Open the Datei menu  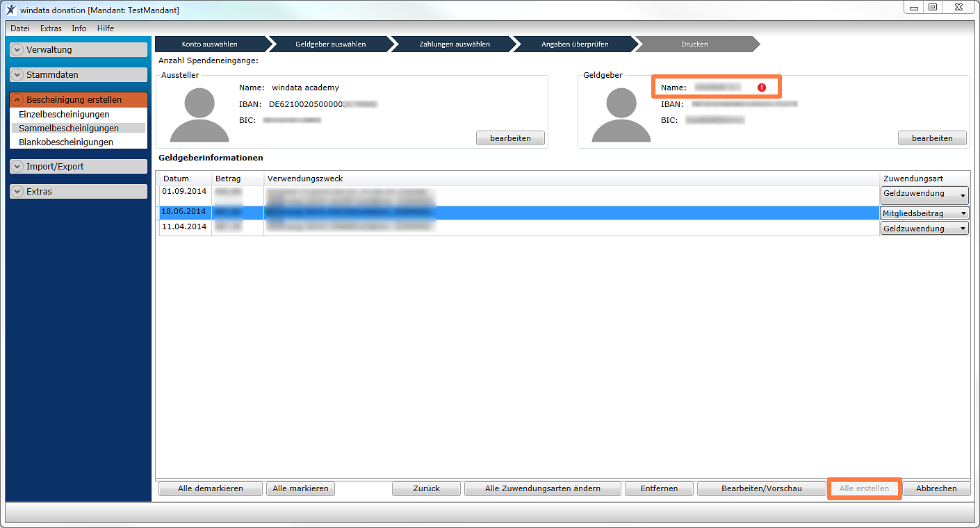20,28
